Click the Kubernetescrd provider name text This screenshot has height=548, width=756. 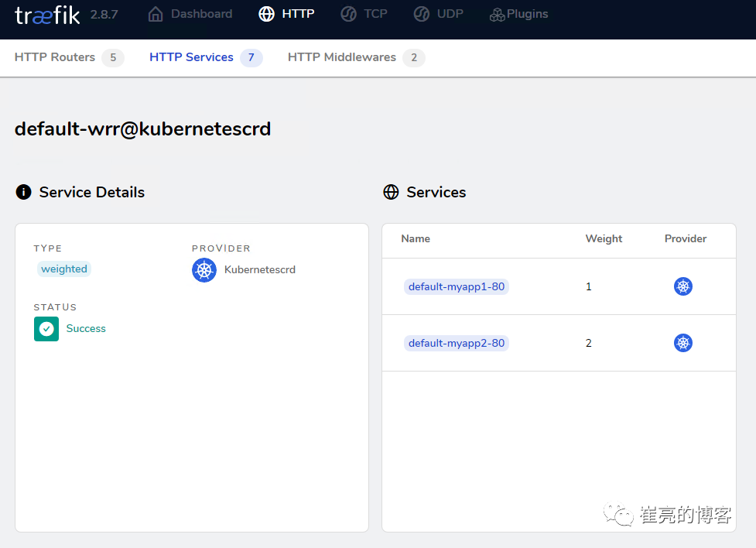(x=260, y=269)
